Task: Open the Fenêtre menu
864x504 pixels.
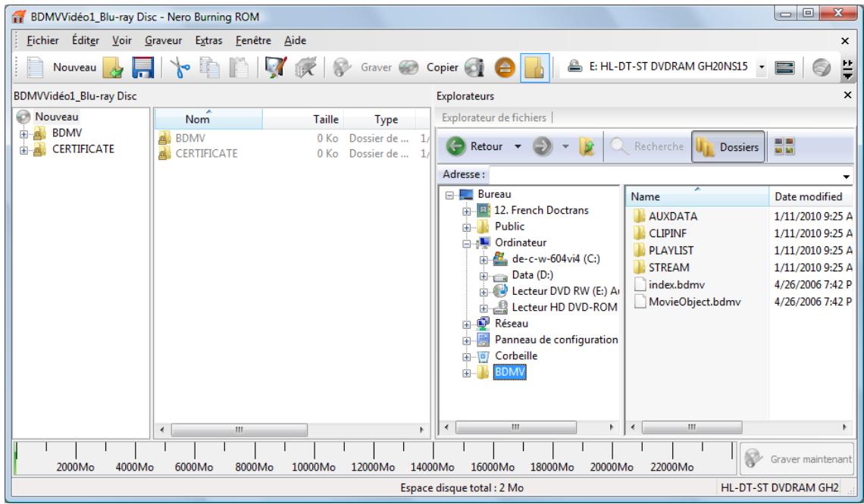Action: click(253, 40)
